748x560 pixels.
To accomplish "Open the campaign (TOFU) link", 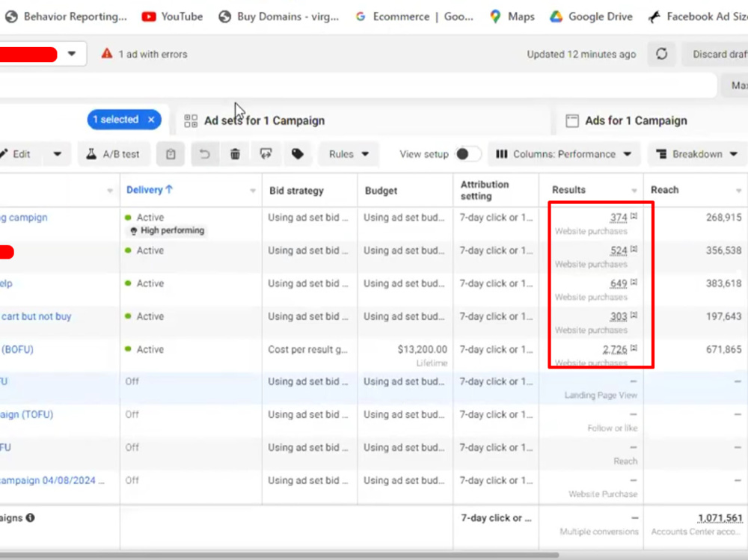I will click(27, 414).
